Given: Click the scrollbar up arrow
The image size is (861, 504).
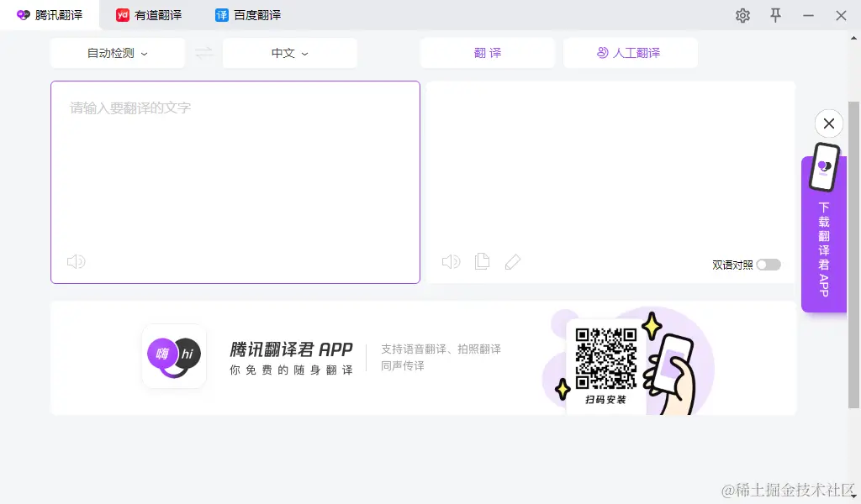Looking at the screenshot, I should coord(853,38).
